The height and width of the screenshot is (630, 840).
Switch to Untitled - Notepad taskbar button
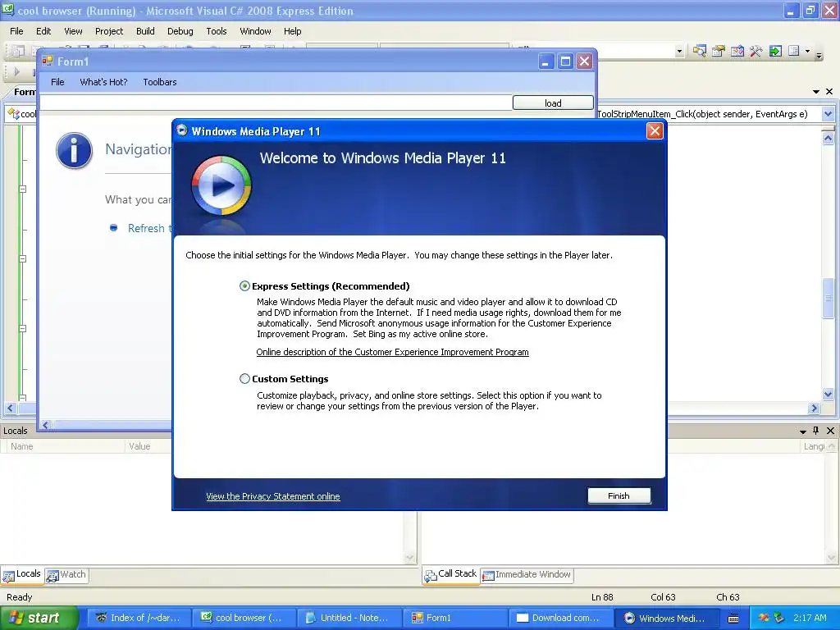(x=348, y=618)
